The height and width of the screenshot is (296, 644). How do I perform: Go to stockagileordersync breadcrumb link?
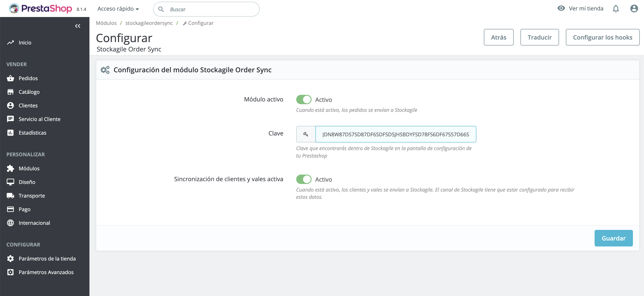149,23
